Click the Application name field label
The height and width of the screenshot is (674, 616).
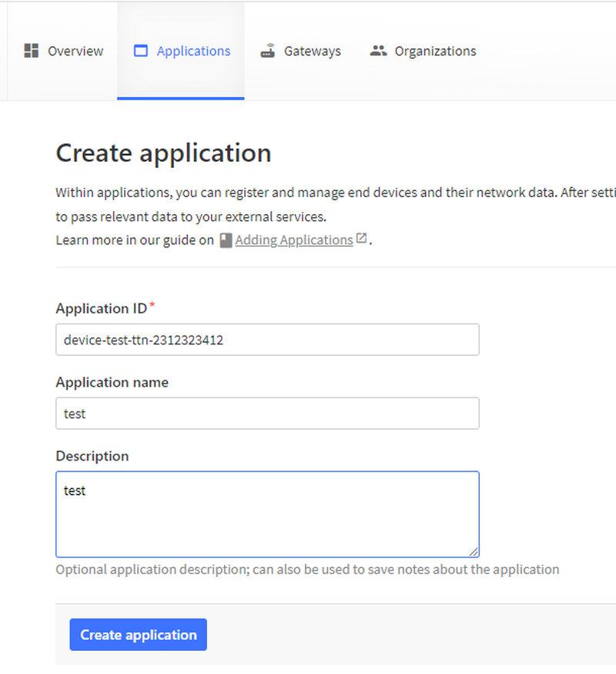[112, 382]
